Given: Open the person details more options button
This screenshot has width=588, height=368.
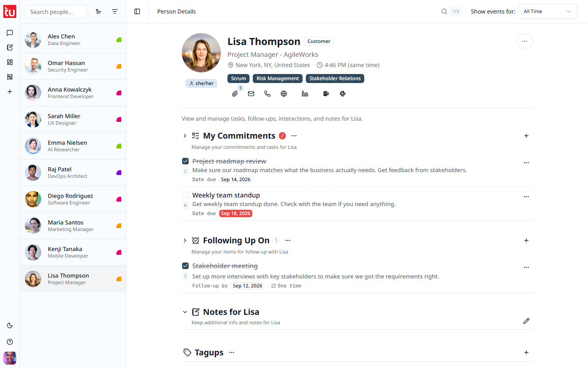Looking at the screenshot, I should [525, 41].
